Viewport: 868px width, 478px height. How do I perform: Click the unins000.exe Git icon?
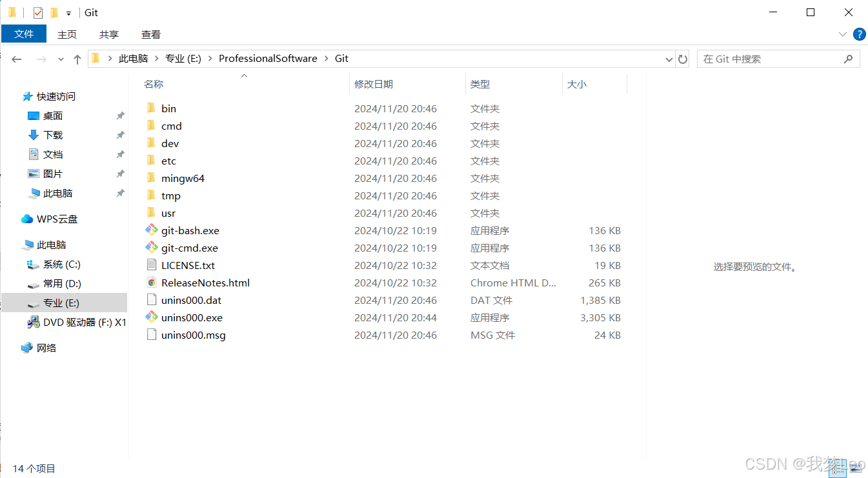(x=152, y=317)
